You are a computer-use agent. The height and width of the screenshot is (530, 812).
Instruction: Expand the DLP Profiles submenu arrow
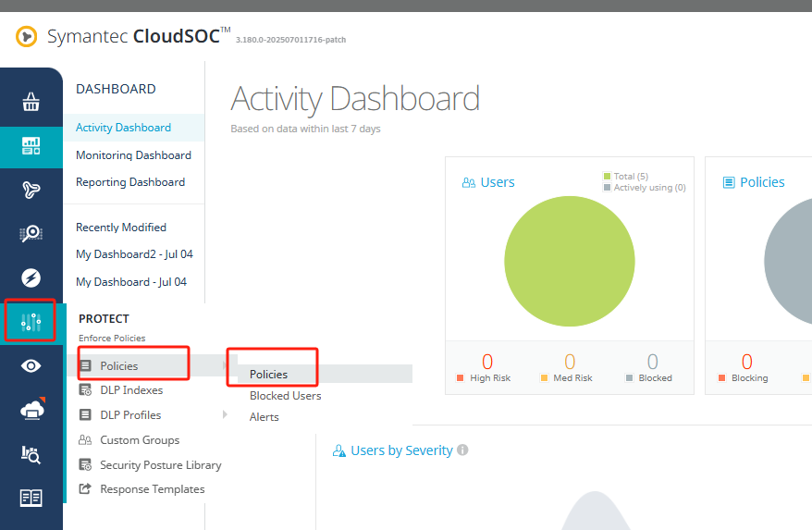point(225,414)
